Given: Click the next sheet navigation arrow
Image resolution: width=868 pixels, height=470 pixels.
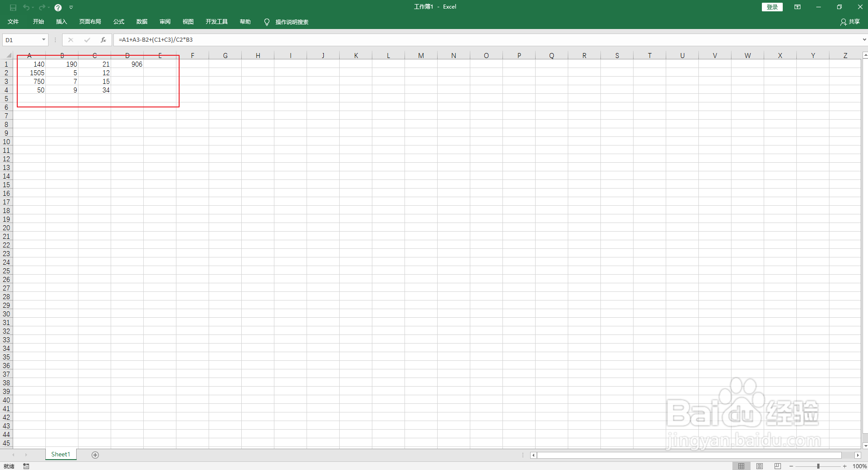Looking at the screenshot, I should pos(26,455).
